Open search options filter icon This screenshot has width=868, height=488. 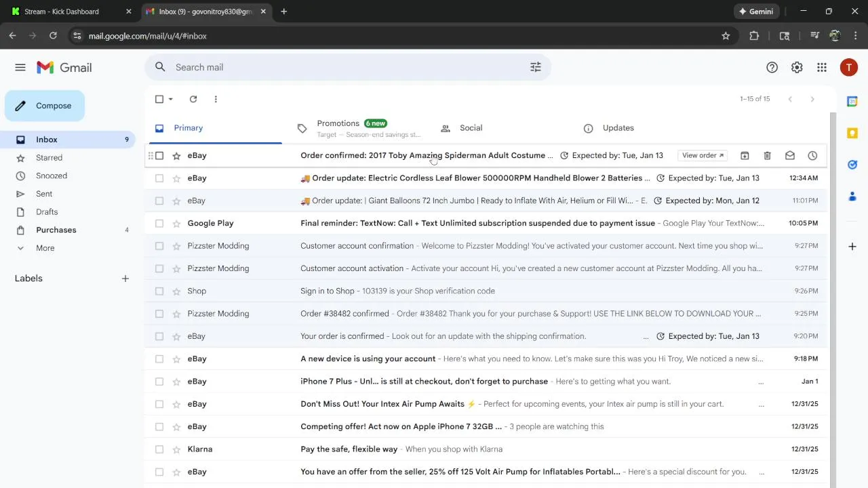point(536,67)
